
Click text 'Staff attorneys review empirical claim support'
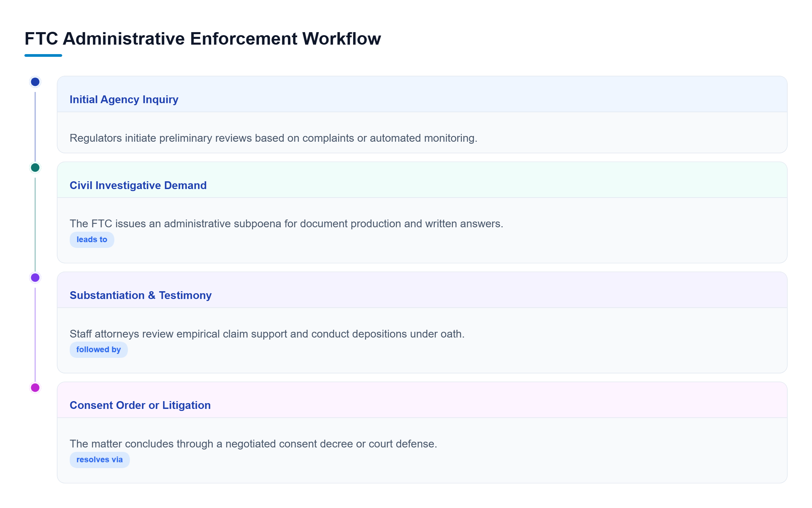coord(178,334)
